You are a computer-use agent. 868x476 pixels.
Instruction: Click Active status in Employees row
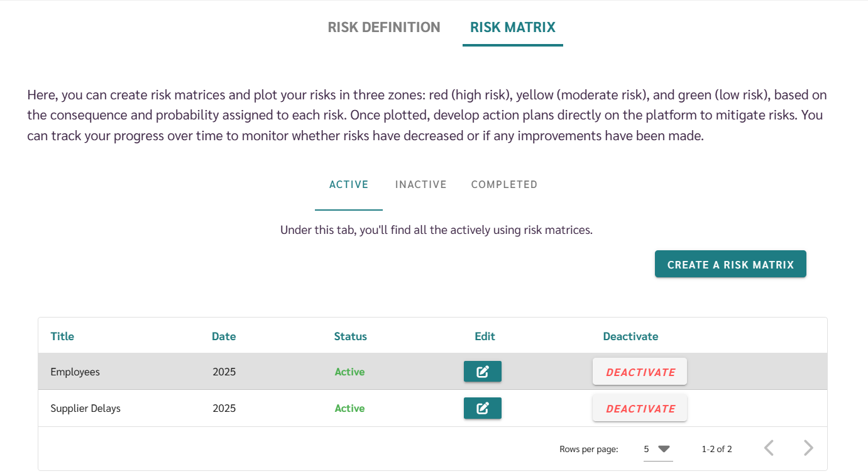tap(349, 372)
